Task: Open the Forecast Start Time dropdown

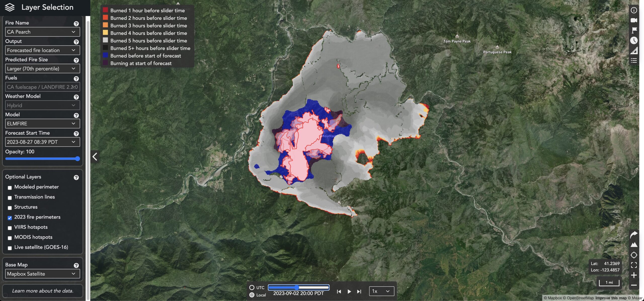Action: tap(42, 142)
